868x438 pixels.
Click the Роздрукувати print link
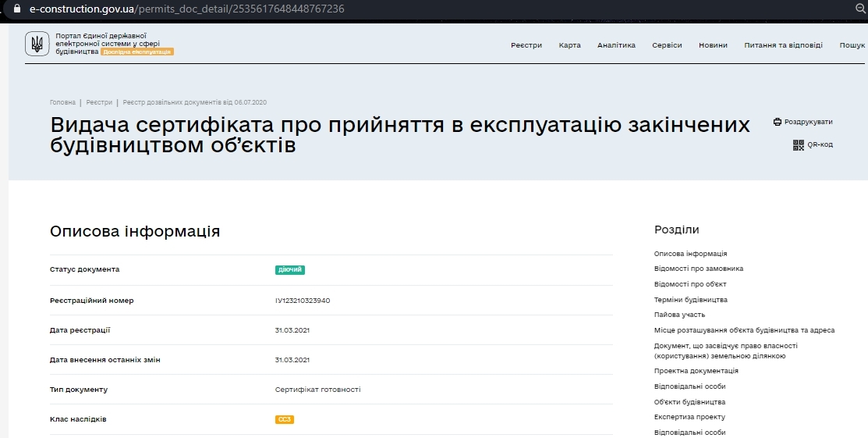click(808, 122)
